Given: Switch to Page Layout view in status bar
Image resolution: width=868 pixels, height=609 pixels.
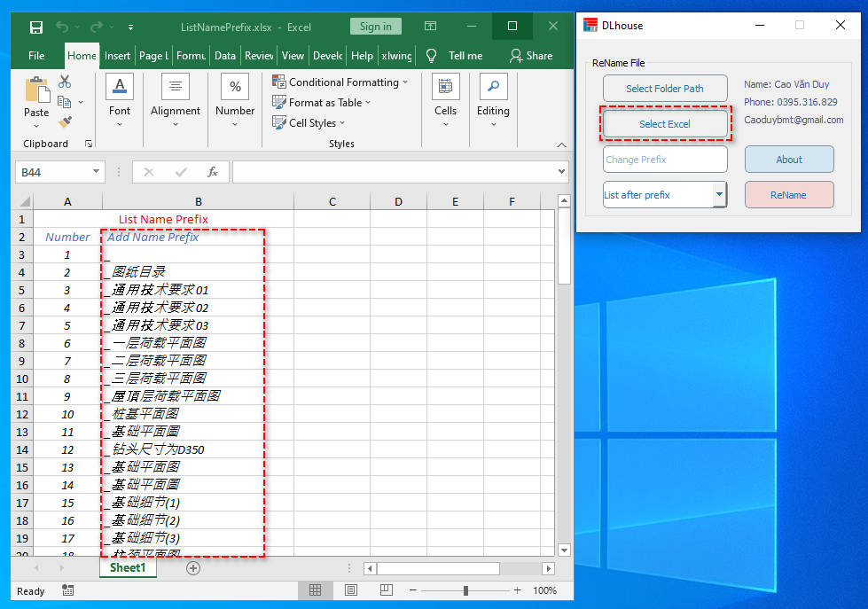Looking at the screenshot, I should point(351,590).
